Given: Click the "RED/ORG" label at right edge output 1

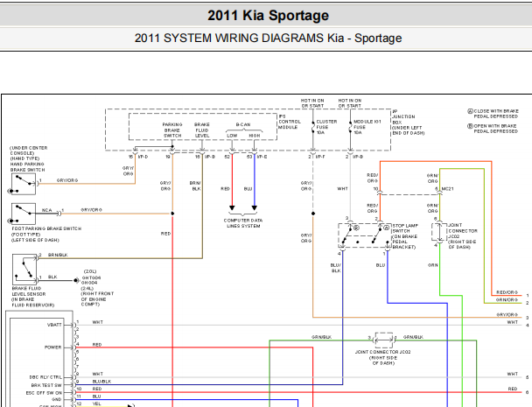Looking at the screenshot, I should [x=507, y=292].
